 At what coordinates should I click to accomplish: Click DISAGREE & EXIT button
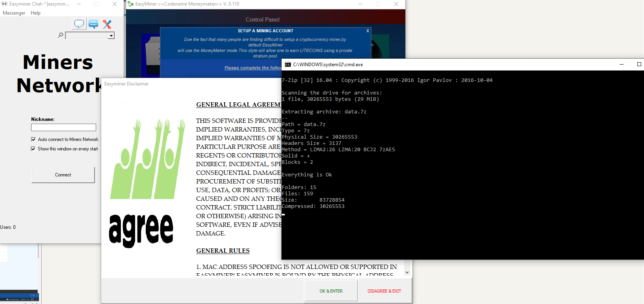(x=384, y=291)
